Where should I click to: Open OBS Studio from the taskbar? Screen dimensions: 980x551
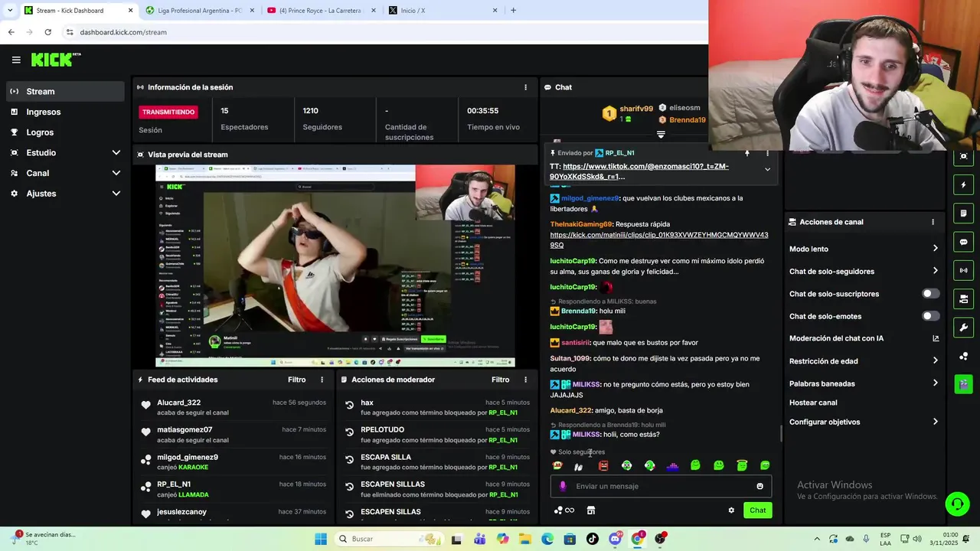660,539
